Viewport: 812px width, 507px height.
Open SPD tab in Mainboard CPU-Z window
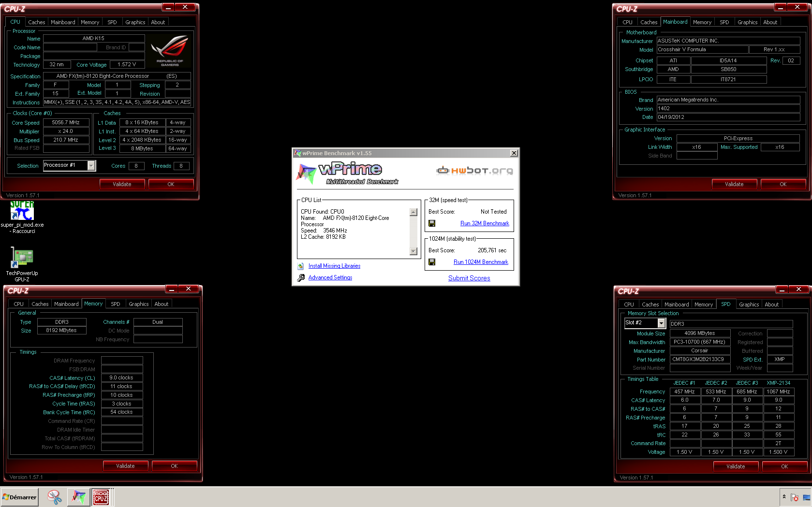tap(724, 22)
